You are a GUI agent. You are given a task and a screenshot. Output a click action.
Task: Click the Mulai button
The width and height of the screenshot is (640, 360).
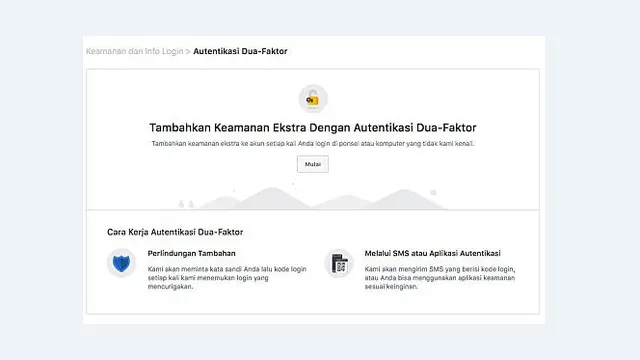(313, 164)
